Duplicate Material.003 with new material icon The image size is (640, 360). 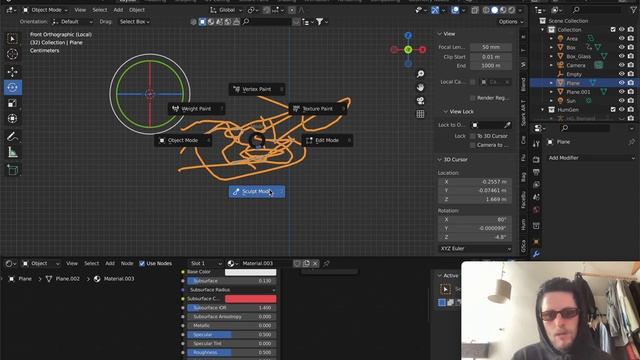point(306,264)
